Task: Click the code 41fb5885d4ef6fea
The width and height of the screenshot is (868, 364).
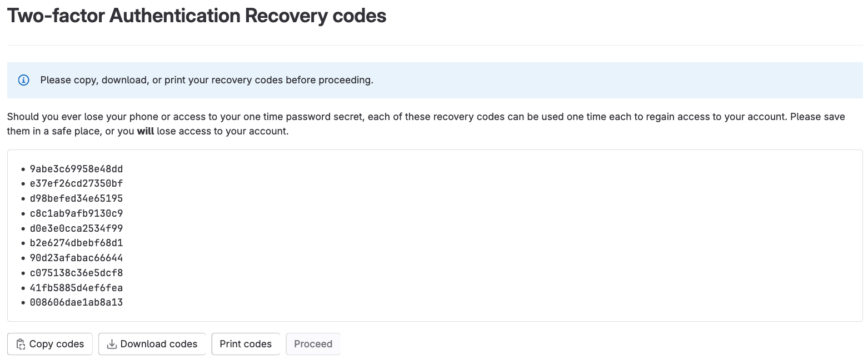Action: pos(77,288)
